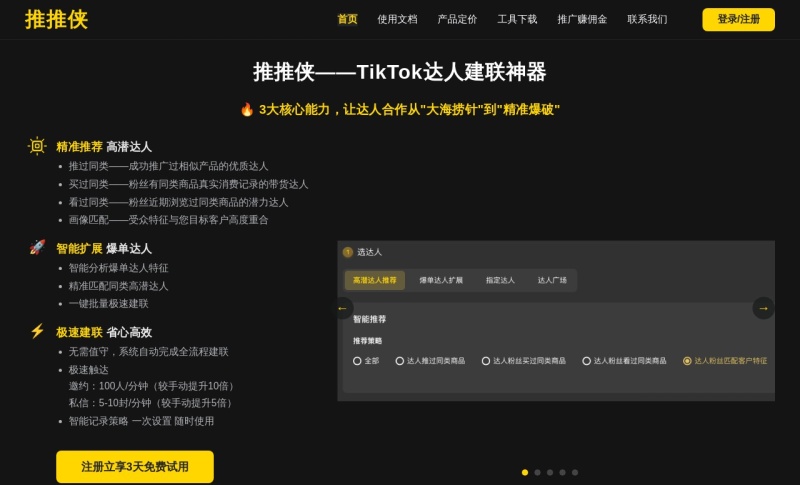This screenshot has height=485, width=800.
Task: Jump to the second carousel dot
Action: click(537, 472)
